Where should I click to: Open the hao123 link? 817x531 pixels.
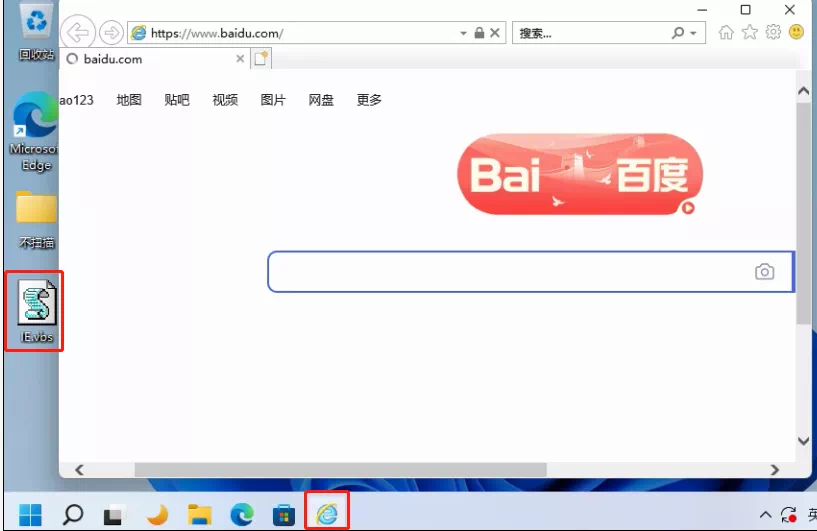click(x=77, y=100)
